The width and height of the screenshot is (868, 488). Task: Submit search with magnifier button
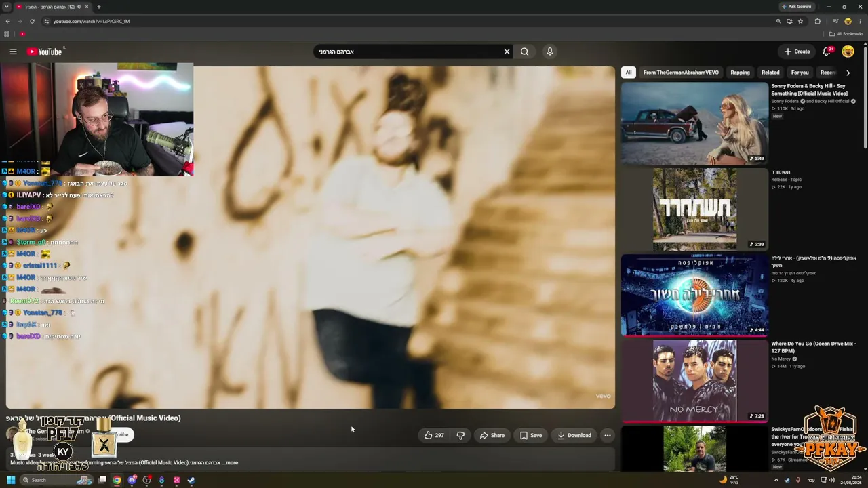pos(524,52)
